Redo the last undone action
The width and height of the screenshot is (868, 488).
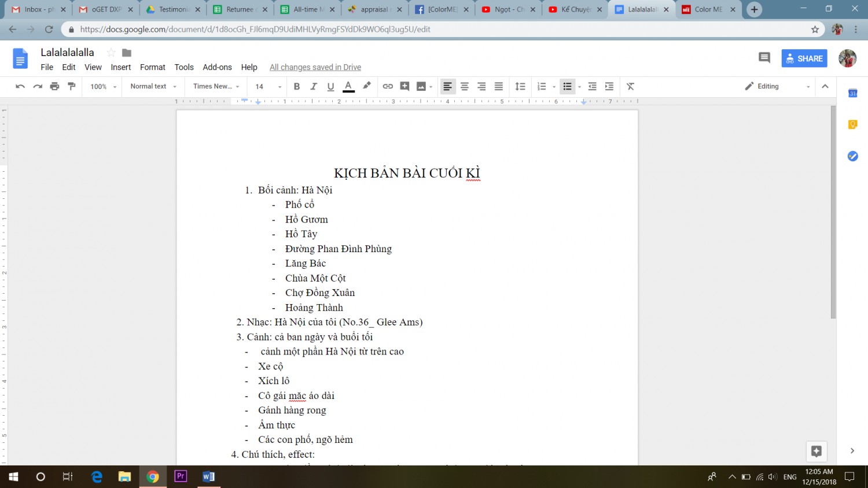tap(38, 86)
